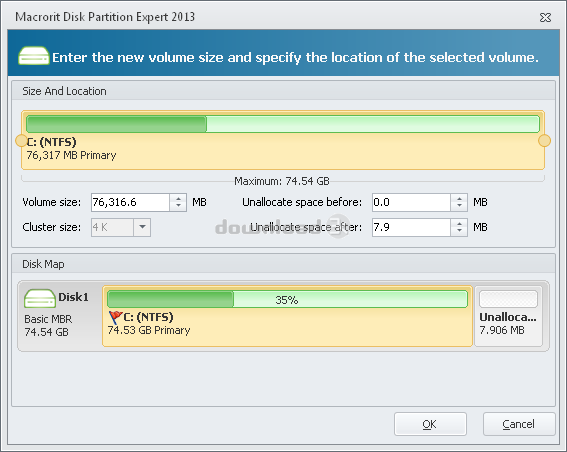567x452 pixels.
Task: Click the Unallocate space after input field
Action: click(x=411, y=227)
